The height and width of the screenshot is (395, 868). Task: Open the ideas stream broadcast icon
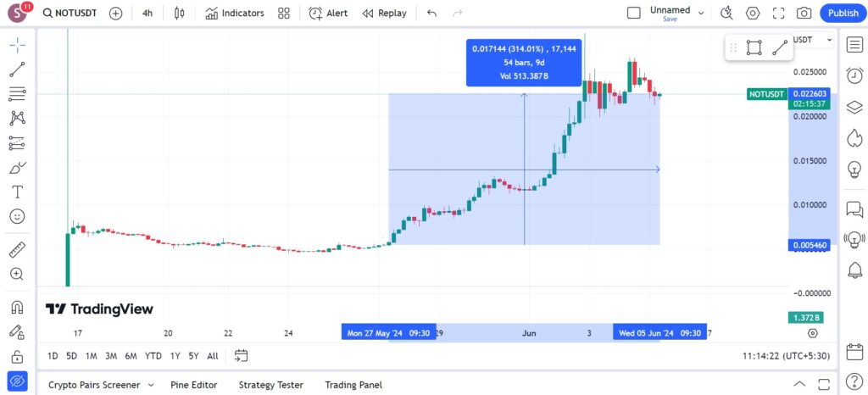[854, 240]
